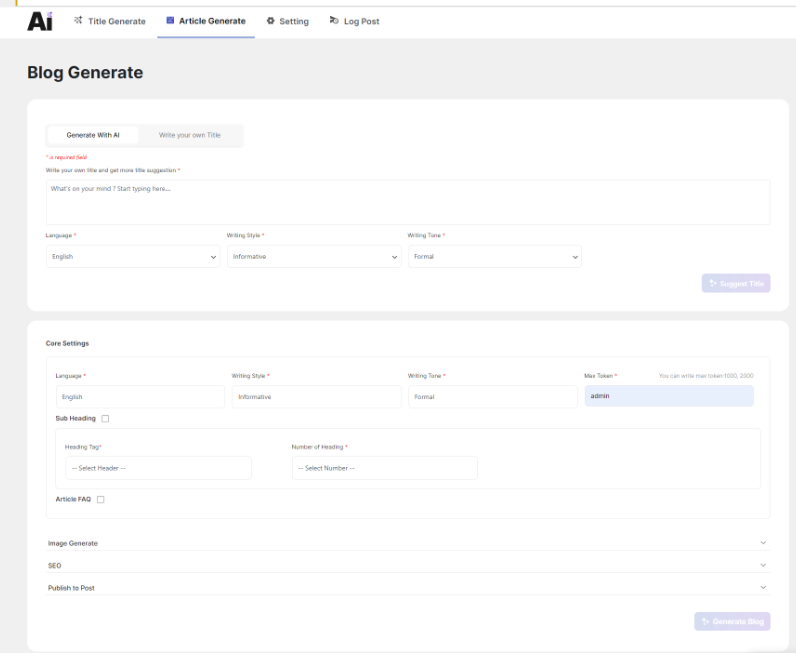Open the Title Generate tab

coord(110,21)
